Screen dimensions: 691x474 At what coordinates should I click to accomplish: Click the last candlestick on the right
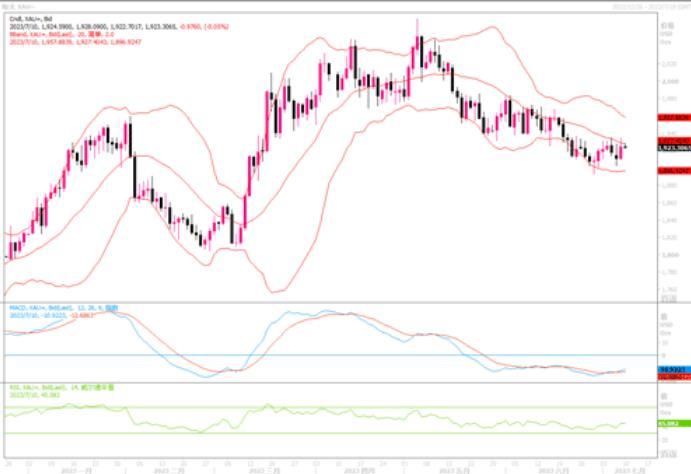(x=624, y=147)
